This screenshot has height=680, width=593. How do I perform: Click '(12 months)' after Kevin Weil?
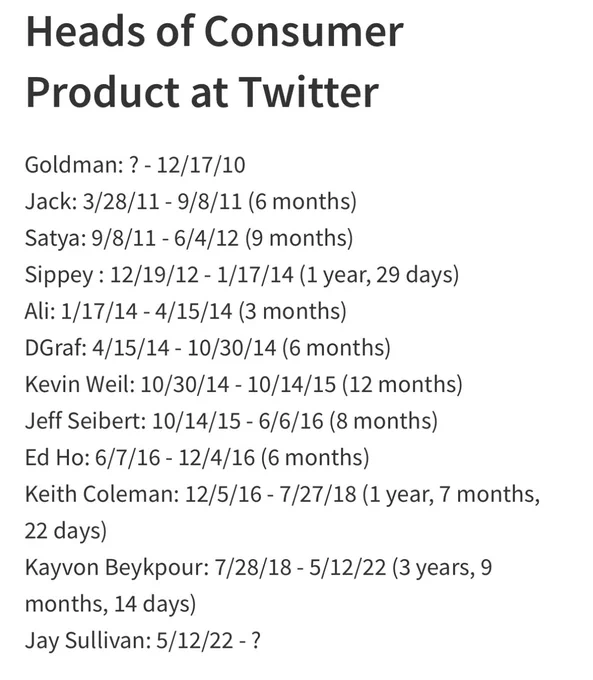click(402, 385)
